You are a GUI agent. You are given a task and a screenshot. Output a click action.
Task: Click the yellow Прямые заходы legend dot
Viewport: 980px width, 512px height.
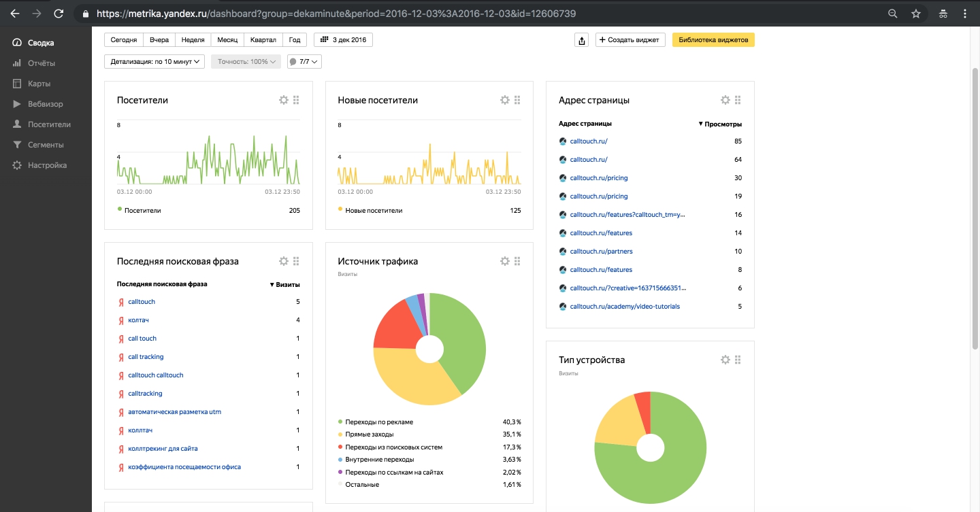click(340, 434)
